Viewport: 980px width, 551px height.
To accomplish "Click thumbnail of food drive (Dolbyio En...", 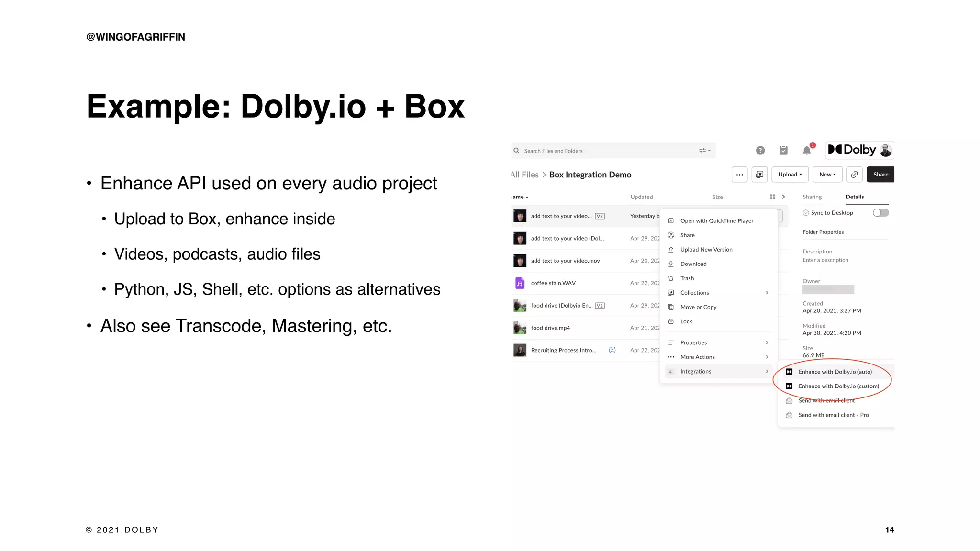I will (520, 306).
